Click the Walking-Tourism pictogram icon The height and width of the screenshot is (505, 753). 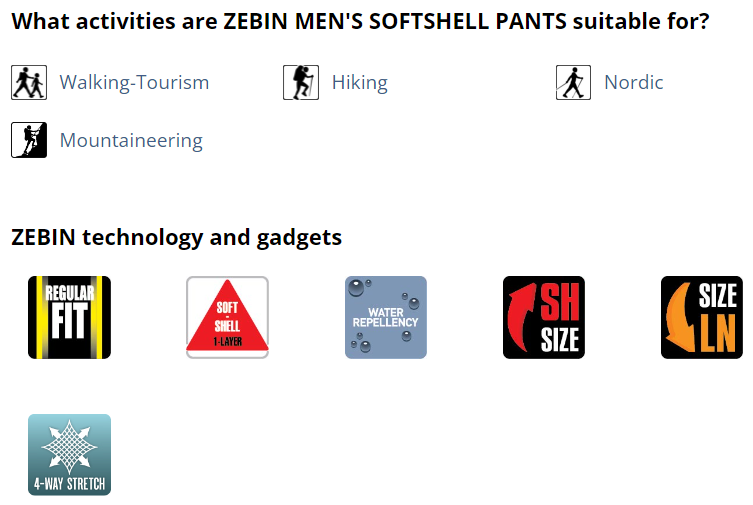click(x=29, y=83)
